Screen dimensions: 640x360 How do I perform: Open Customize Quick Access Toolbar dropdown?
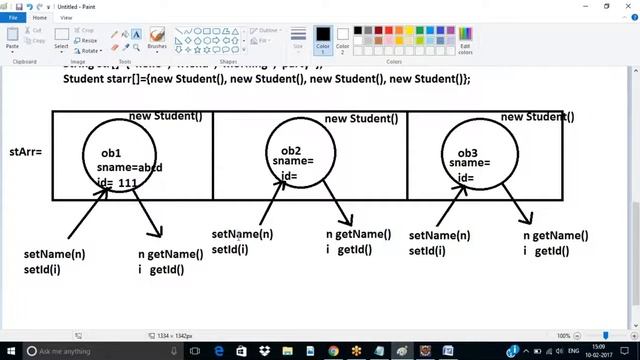coord(49,7)
